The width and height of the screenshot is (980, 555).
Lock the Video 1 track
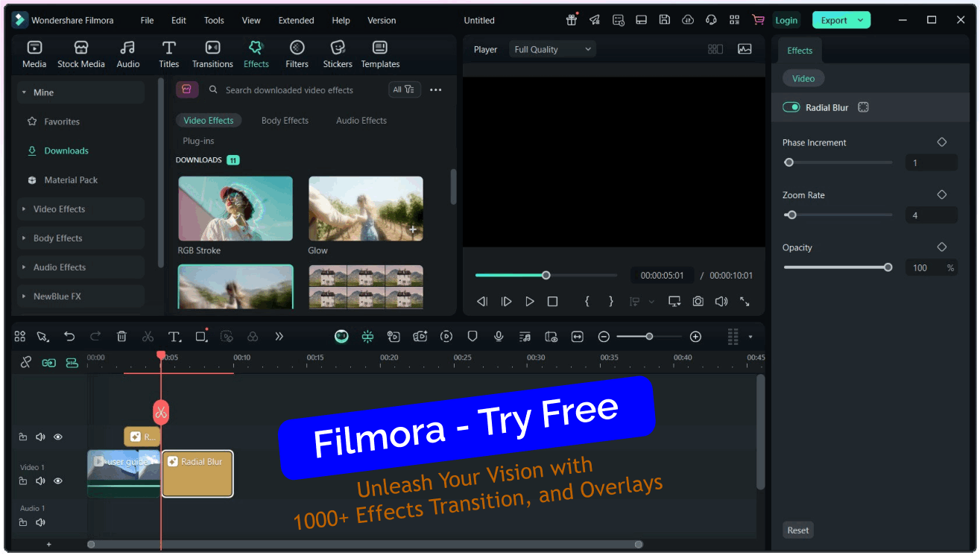pos(23,481)
